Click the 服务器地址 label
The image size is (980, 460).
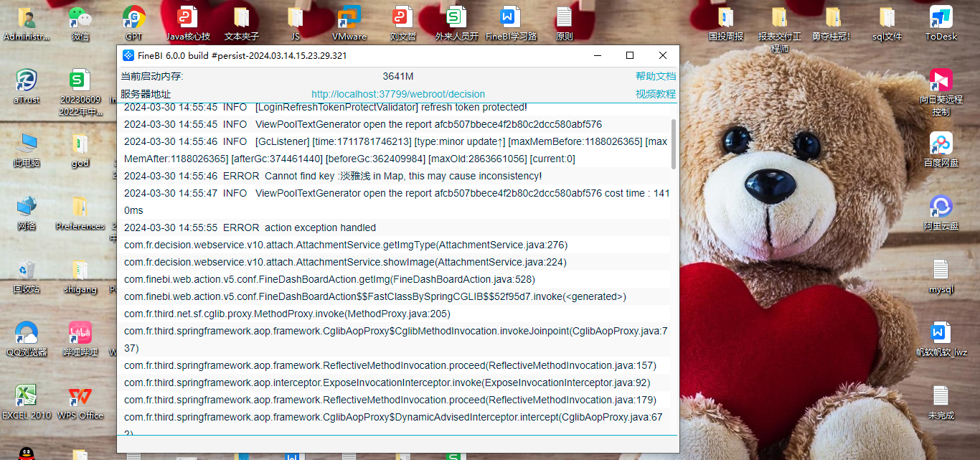146,94
